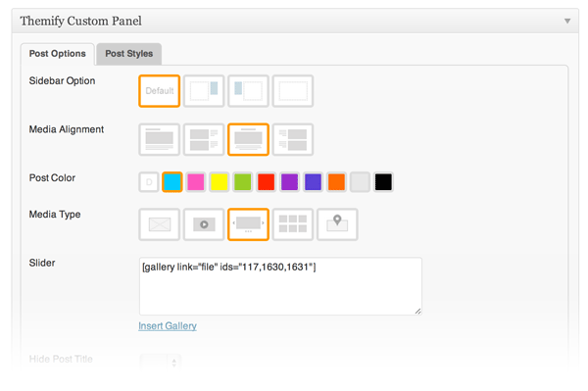588x391 pixels.
Task: Click the Insert Gallery link
Action: pyautogui.click(x=168, y=326)
